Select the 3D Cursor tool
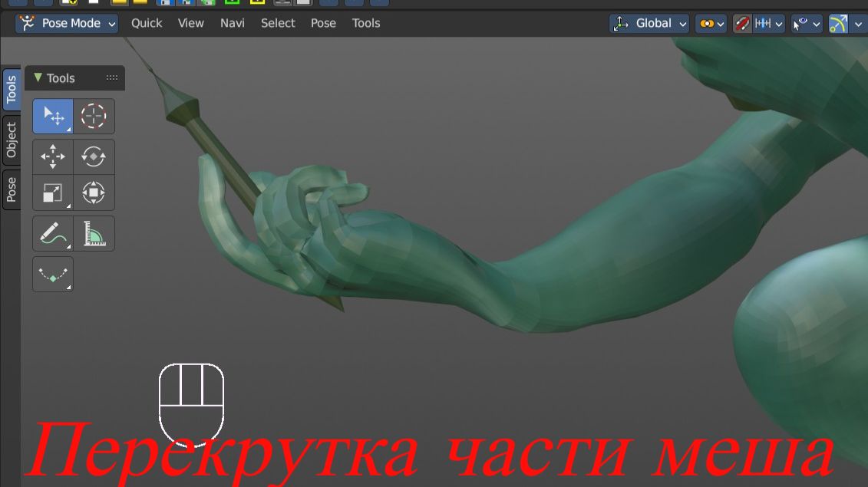 click(94, 117)
